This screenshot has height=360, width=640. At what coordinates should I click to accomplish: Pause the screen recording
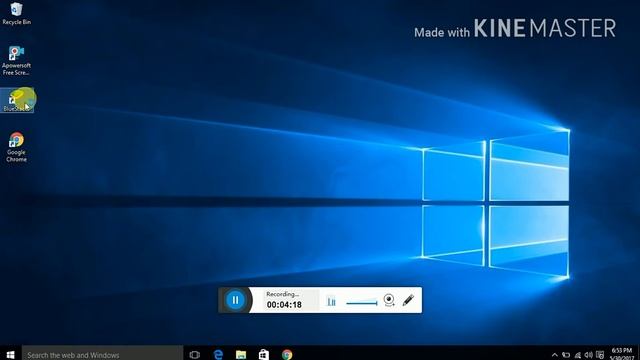(x=236, y=300)
